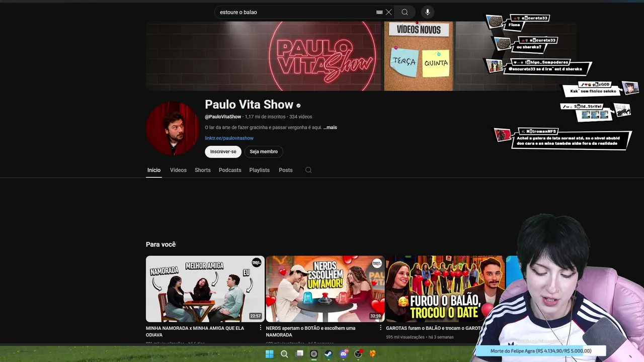The width and height of the screenshot is (644, 362).
Task: Switch to the Posts tab
Action: point(286,170)
